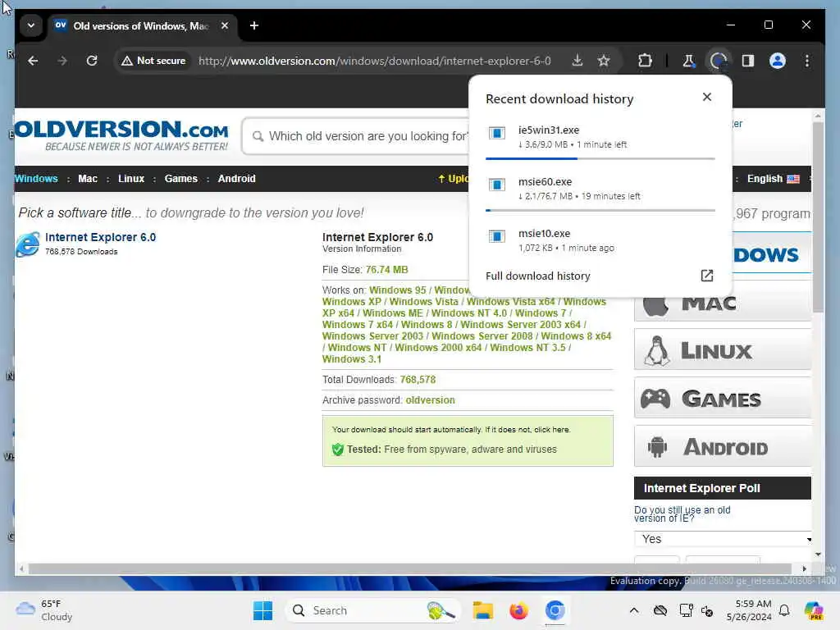Open the Extensions puzzle icon
This screenshot has height=630, width=840.
pos(645,61)
